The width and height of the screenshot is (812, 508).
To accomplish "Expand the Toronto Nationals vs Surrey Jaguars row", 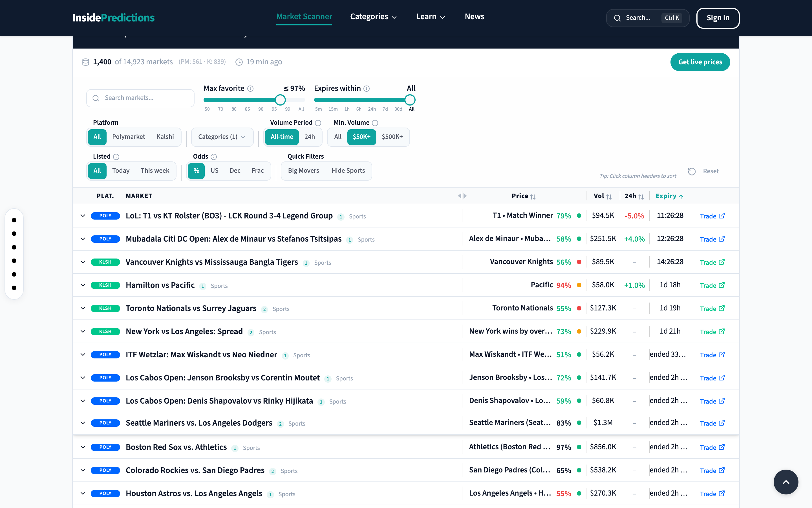I will (x=83, y=308).
